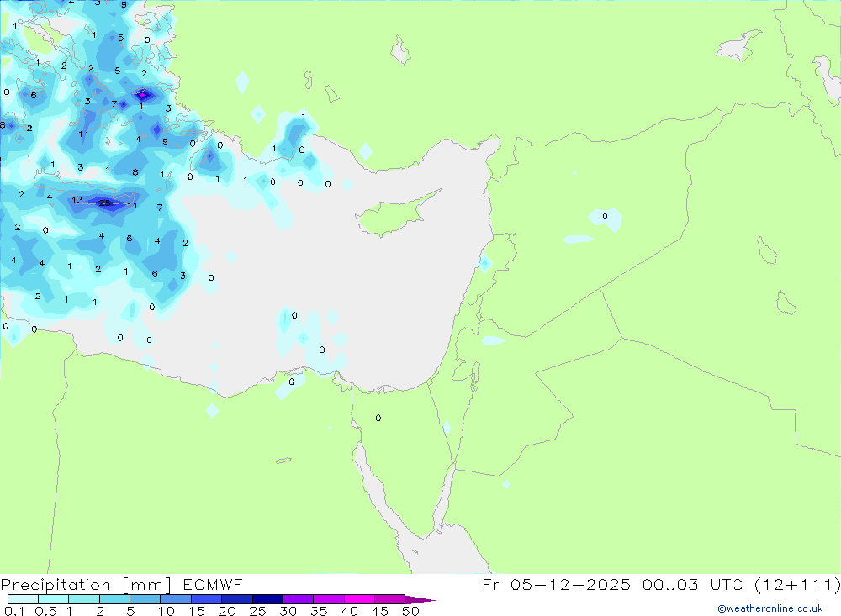Click the legend label 50
The height and width of the screenshot is (616, 841).
coord(410,611)
